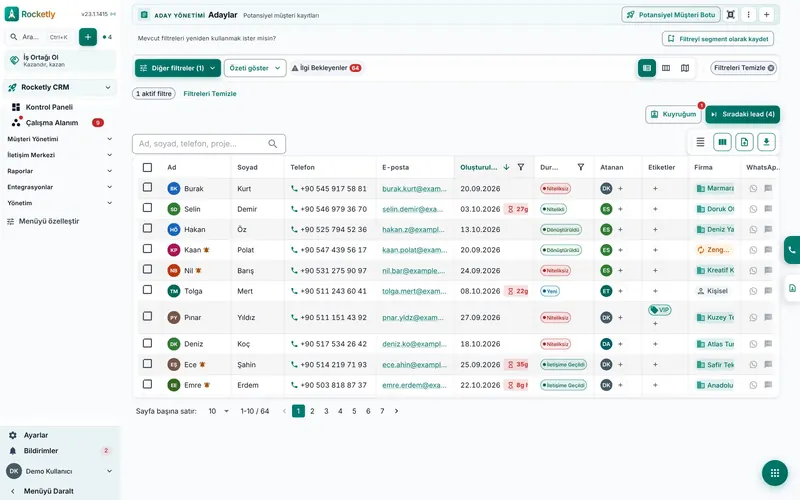Screen dimensions: 800x500
Task: Click the green plus quick-add button in sidebar
Action: click(x=88, y=37)
